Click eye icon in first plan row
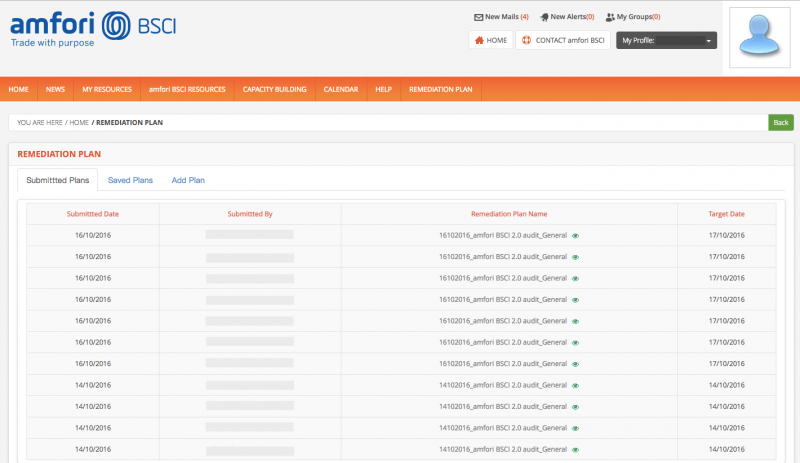The image size is (800, 463). tap(575, 236)
